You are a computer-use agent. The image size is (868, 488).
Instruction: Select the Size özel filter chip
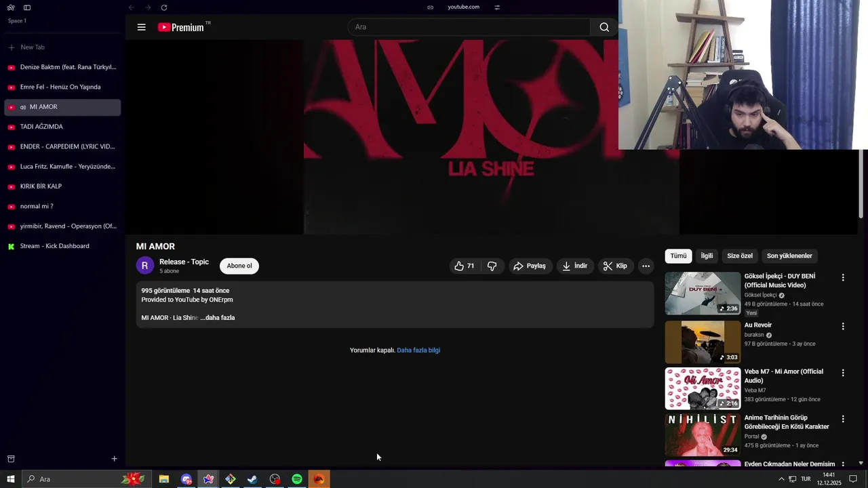pyautogui.click(x=740, y=256)
